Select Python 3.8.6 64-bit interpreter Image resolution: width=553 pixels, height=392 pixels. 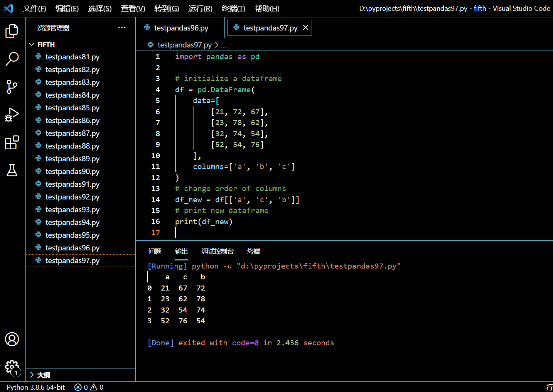(x=36, y=387)
